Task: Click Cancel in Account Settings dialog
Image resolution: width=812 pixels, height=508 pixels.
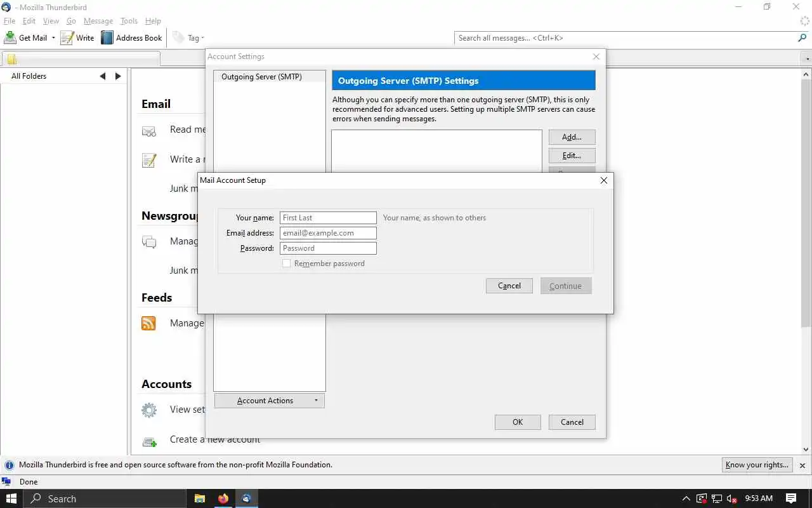Action: tap(572, 422)
